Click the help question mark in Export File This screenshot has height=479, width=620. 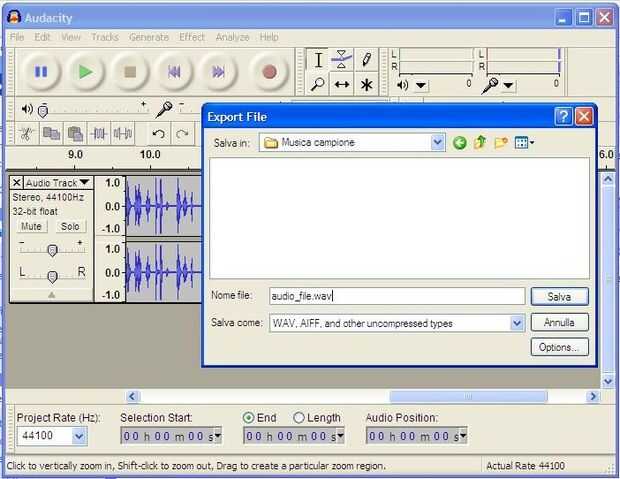pyautogui.click(x=563, y=117)
